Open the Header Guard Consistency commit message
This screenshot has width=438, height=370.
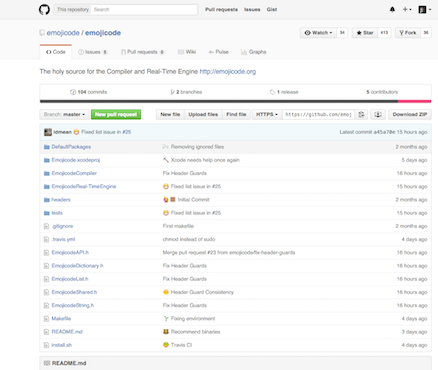click(202, 292)
